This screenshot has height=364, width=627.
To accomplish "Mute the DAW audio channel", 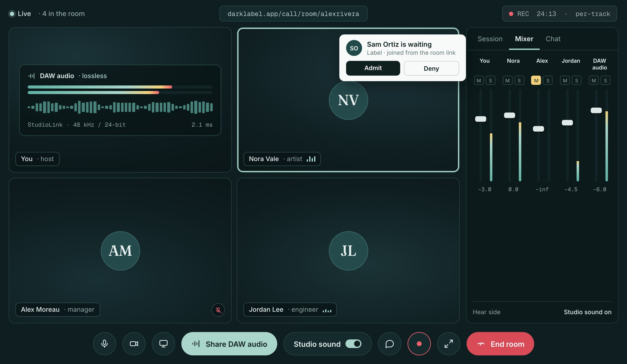I will click(x=594, y=80).
